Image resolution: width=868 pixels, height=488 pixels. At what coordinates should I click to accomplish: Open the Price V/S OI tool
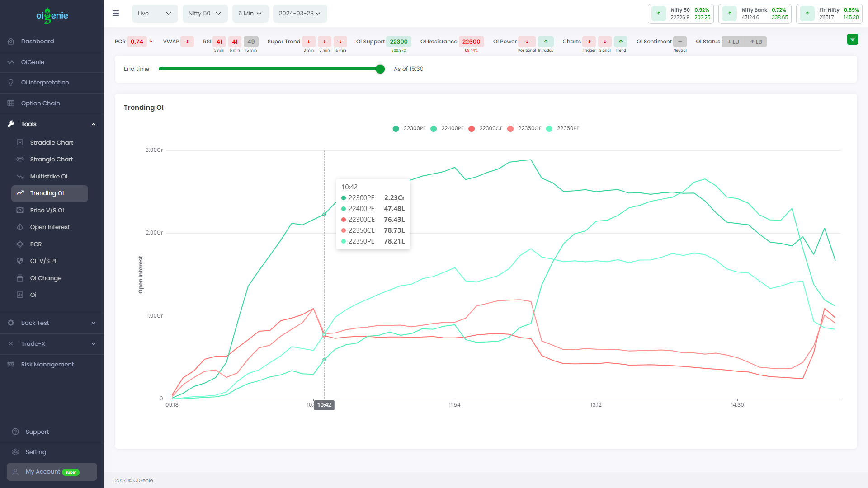tap(48, 210)
